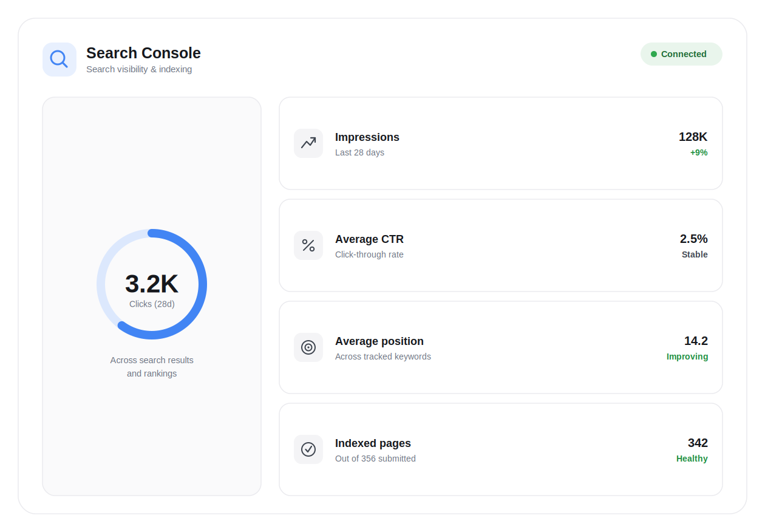Click "Out of 356 submitted" label

[x=375, y=459]
